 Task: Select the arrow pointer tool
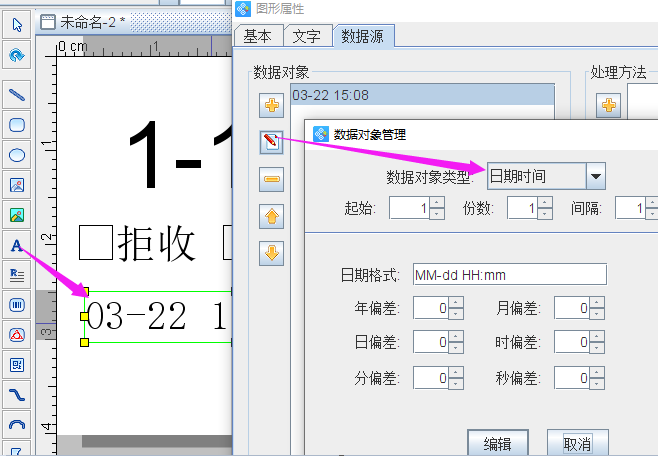[x=17, y=25]
